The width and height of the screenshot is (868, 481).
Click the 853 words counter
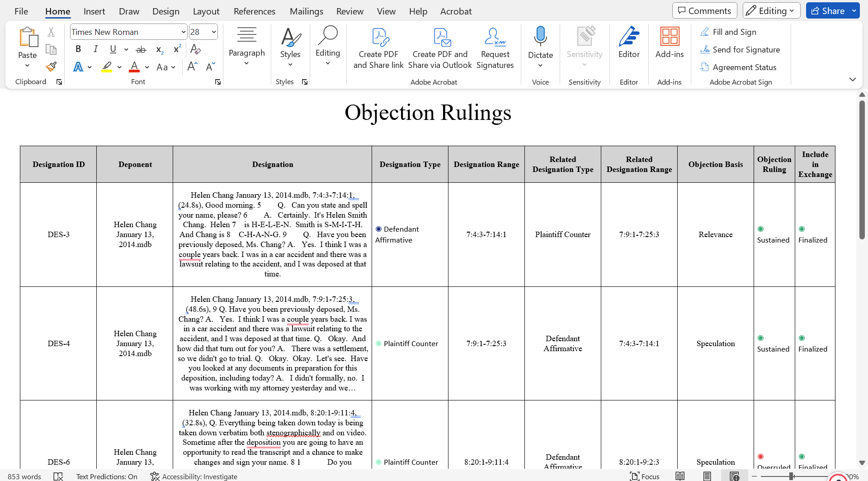click(24, 476)
